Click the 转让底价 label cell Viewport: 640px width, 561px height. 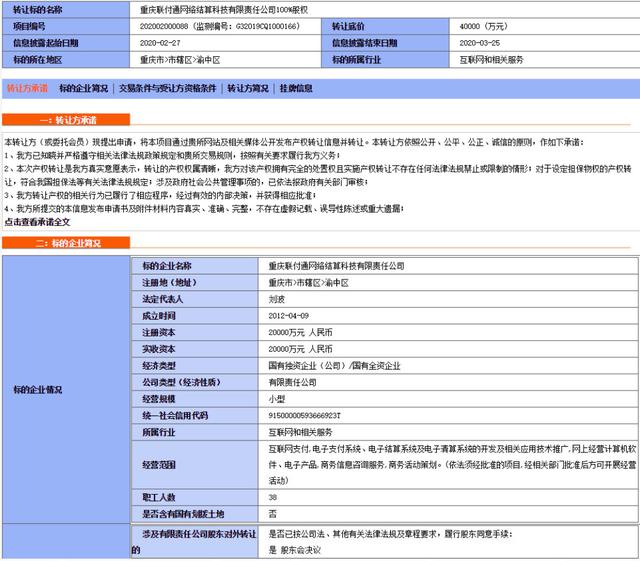point(385,26)
